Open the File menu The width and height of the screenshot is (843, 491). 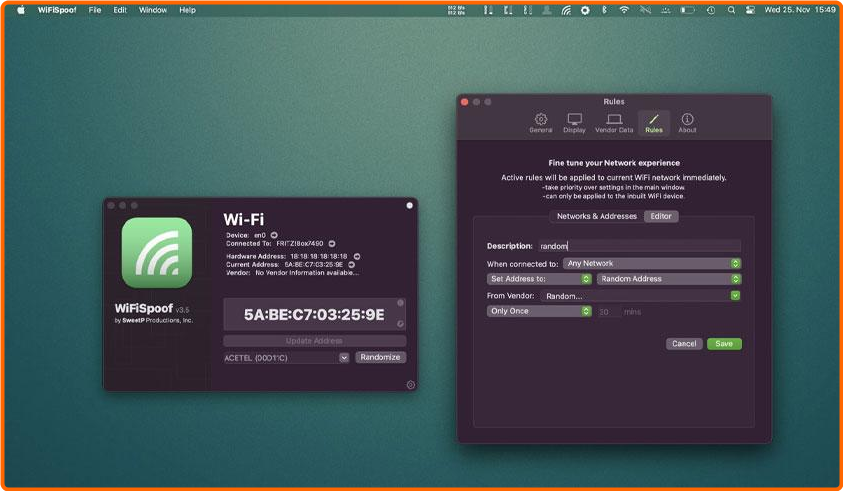(95, 10)
